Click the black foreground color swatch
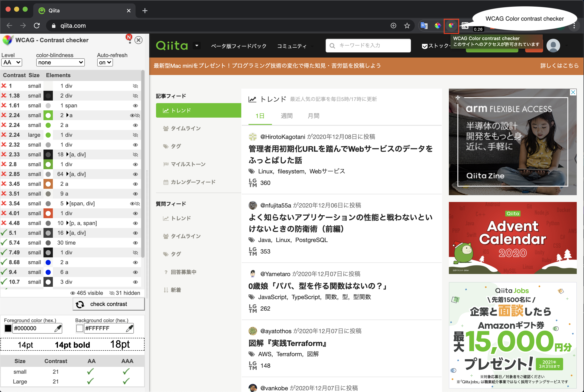584x392 pixels. pos(8,328)
